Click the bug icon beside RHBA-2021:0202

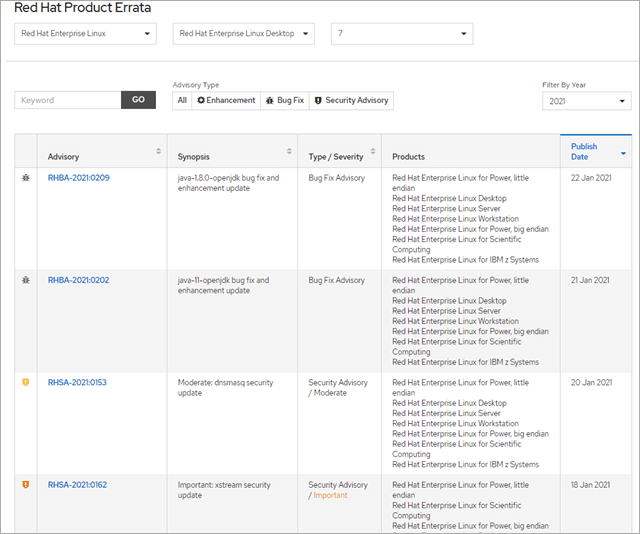point(26,280)
